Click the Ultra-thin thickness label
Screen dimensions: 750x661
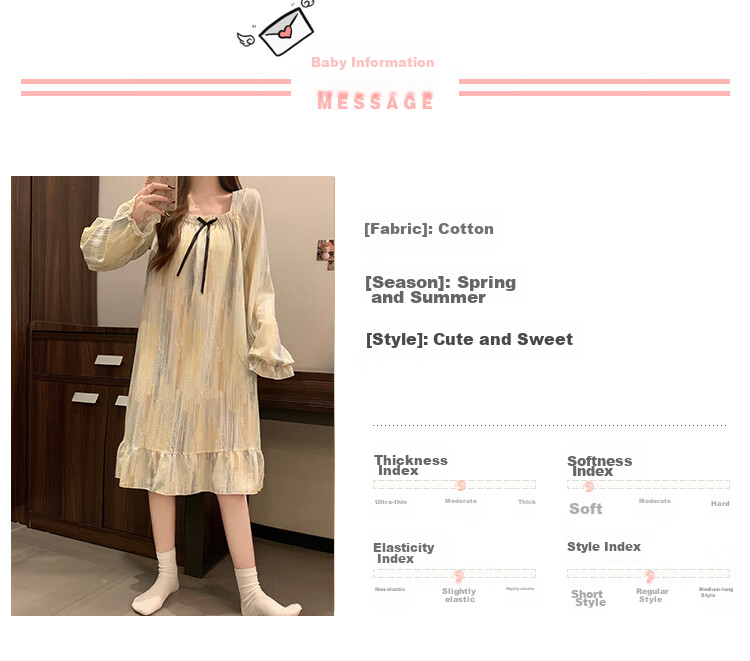click(391, 502)
